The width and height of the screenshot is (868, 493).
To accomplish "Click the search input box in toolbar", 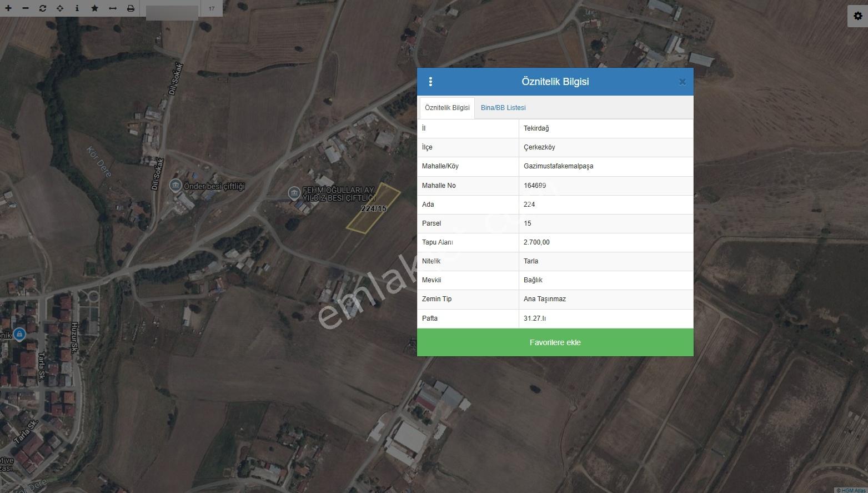I will pyautogui.click(x=172, y=12).
